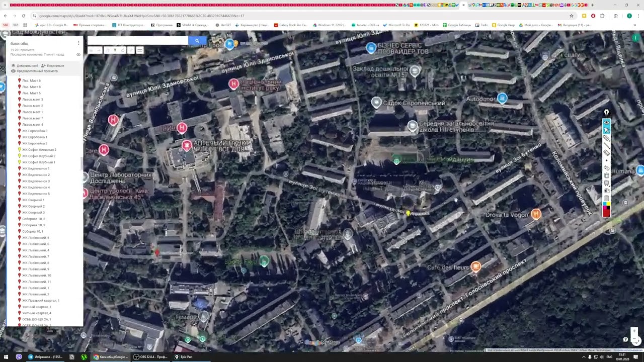
Task: Click the map help question icon
Action: [x=625, y=339]
